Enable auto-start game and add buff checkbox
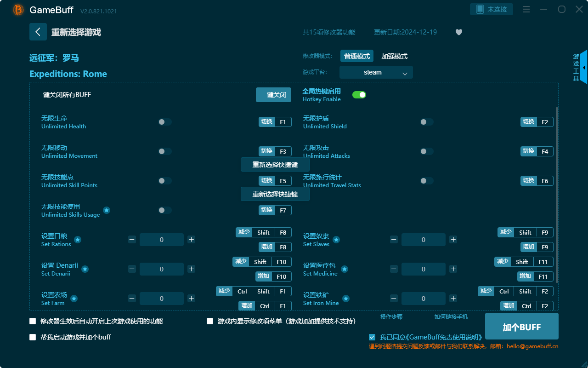This screenshot has width=588, height=368. point(33,337)
